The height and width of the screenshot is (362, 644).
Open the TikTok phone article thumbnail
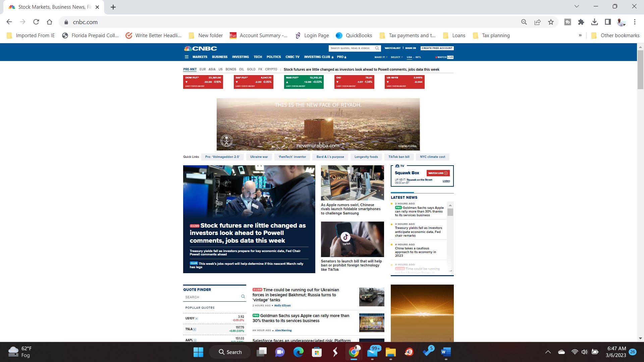coord(352,239)
